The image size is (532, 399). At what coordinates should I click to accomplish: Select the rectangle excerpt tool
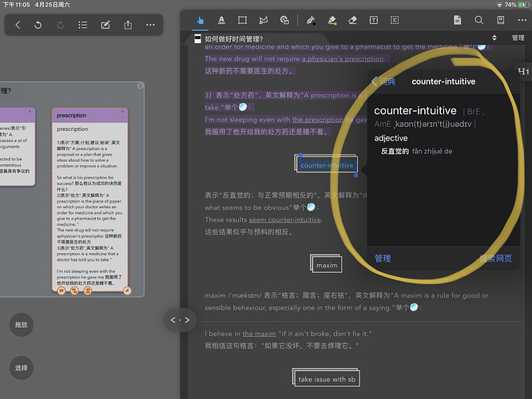click(242, 20)
